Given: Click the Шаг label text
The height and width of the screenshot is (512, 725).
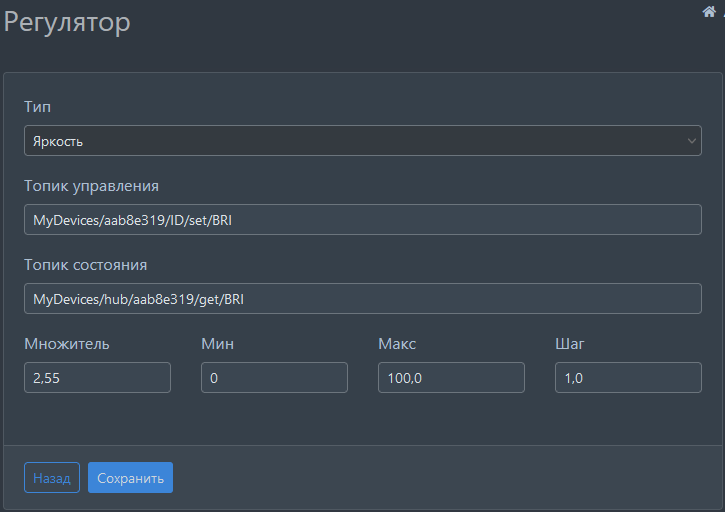Looking at the screenshot, I should [x=569, y=343].
